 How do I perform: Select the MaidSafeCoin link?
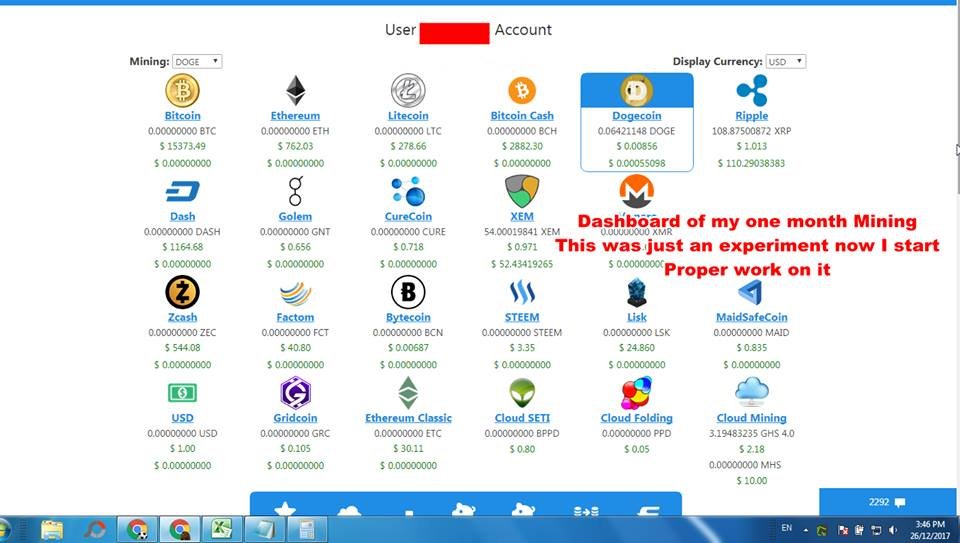(752, 317)
